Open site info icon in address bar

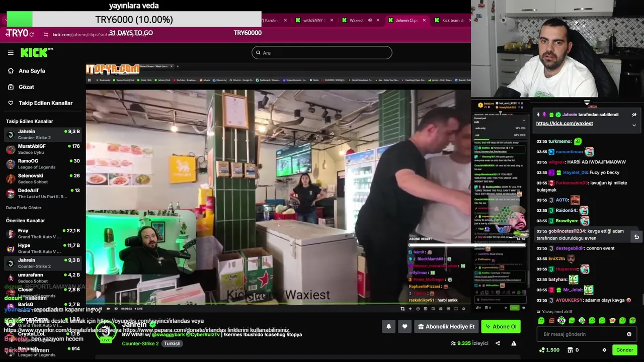(x=46, y=34)
